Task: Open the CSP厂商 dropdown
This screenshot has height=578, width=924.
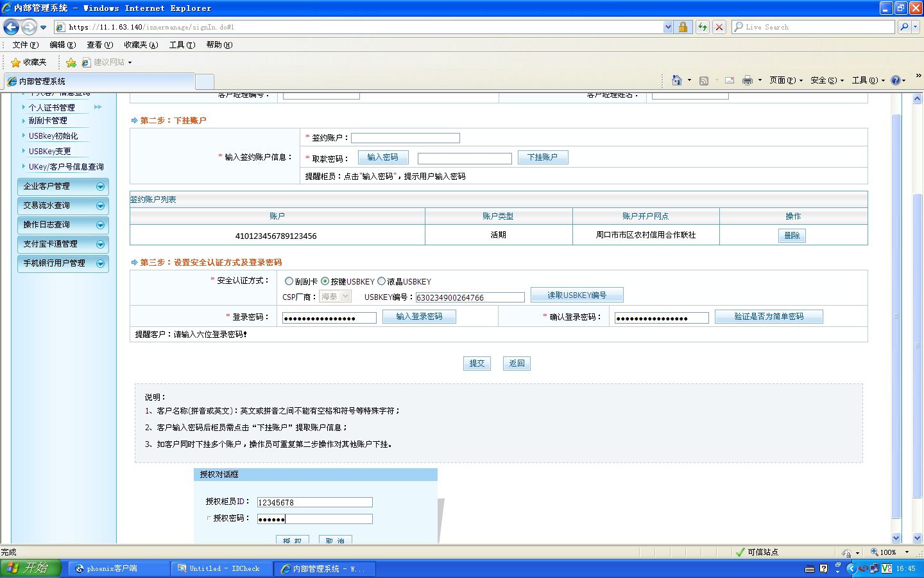Action: (x=335, y=296)
